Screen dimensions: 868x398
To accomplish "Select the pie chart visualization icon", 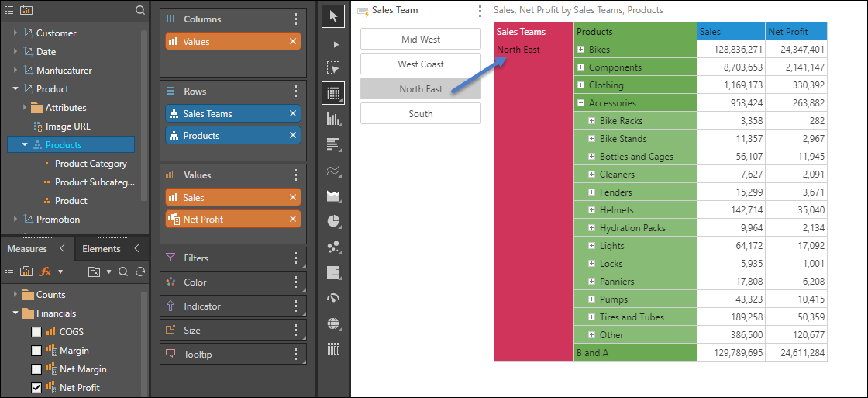I will click(333, 221).
